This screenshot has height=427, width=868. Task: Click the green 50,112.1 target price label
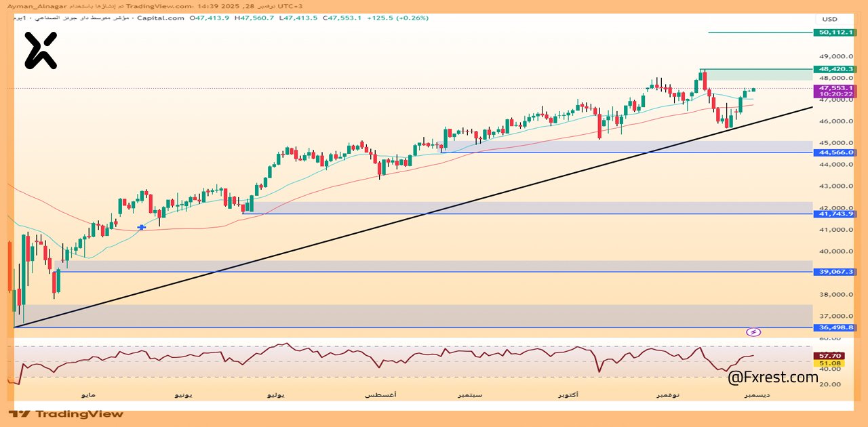tap(835, 32)
